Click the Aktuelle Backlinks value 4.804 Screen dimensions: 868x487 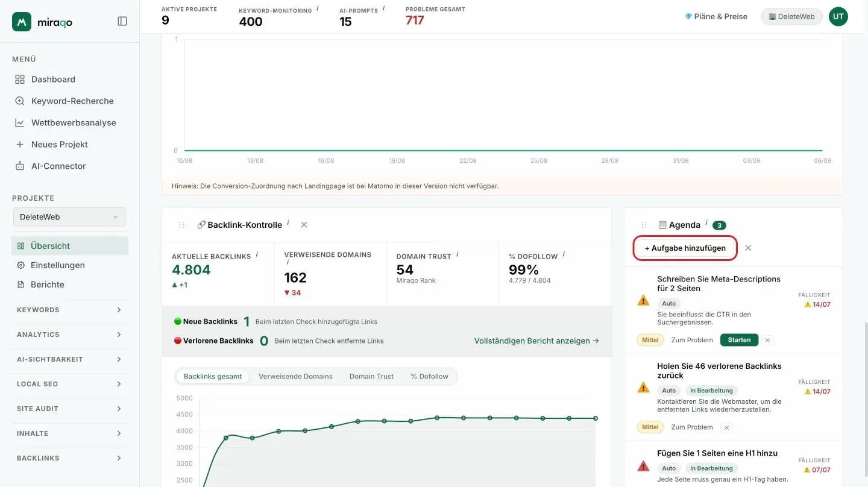click(191, 270)
